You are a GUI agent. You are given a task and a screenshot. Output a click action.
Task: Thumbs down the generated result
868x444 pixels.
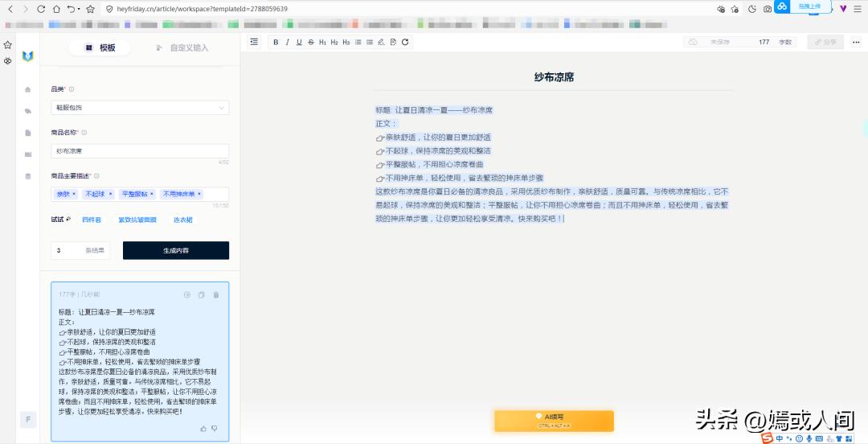coord(215,429)
